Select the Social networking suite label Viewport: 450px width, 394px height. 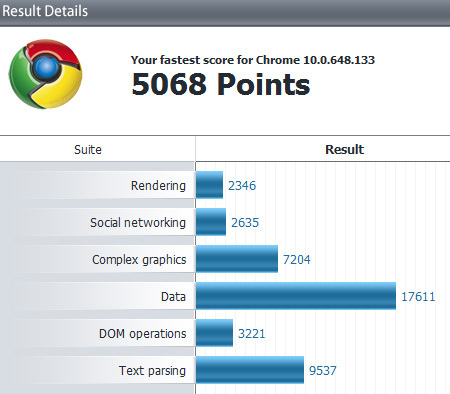tap(138, 223)
